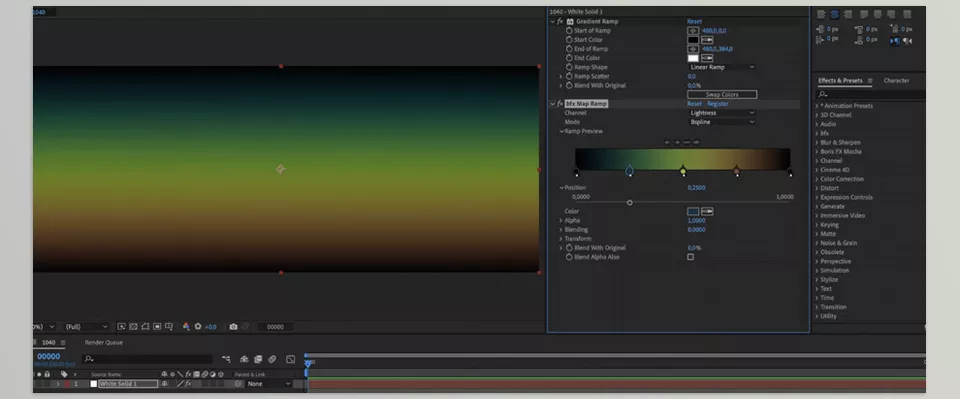960x399 pixels.
Task: Click the End Color white swatch
Action: point(693,58)
